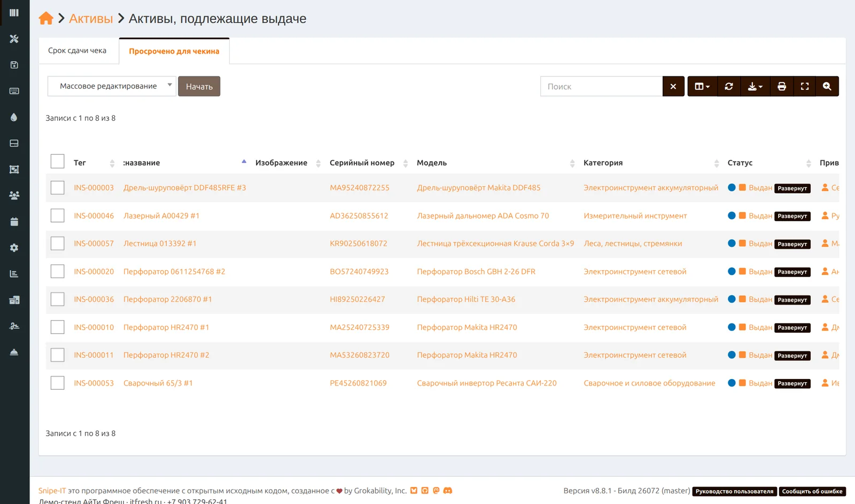Tick the checkbox for INS-000020
This screenshot has height=504, width=855.
[57, 271]
